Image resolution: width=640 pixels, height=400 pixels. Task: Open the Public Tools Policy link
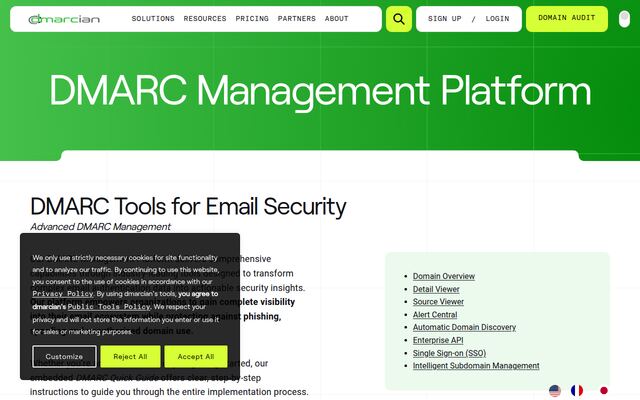[109, 307]
